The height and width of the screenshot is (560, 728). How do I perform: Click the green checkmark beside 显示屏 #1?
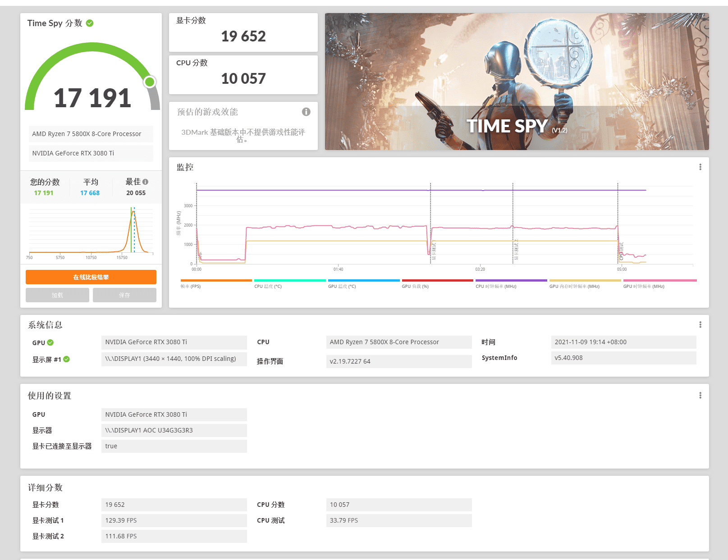66,359
